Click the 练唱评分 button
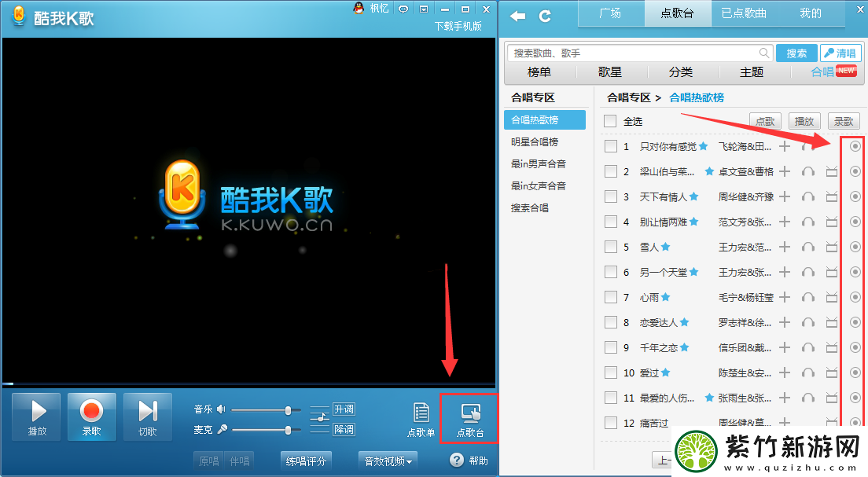Image resolution: width=868 pixels, height=477 pixels. click(x=306, y=460)
